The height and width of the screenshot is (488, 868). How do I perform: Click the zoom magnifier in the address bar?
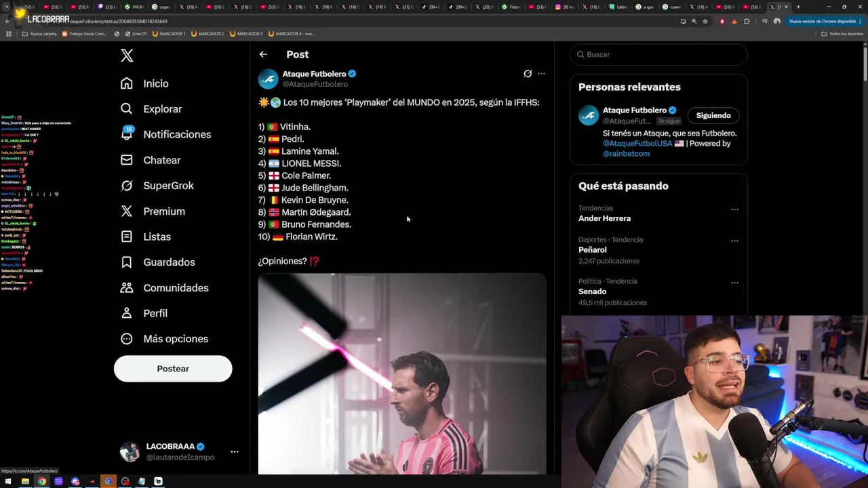point(694,21)
